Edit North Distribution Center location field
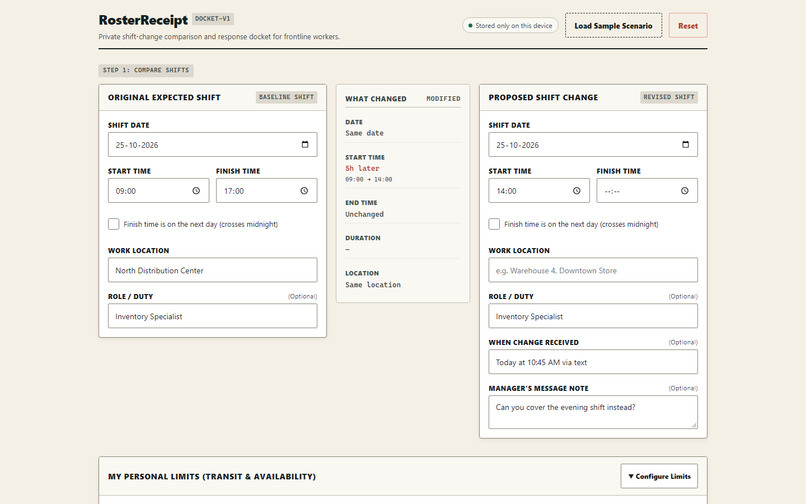The height and width of the screenshot is (504, 806). (212, 270)
